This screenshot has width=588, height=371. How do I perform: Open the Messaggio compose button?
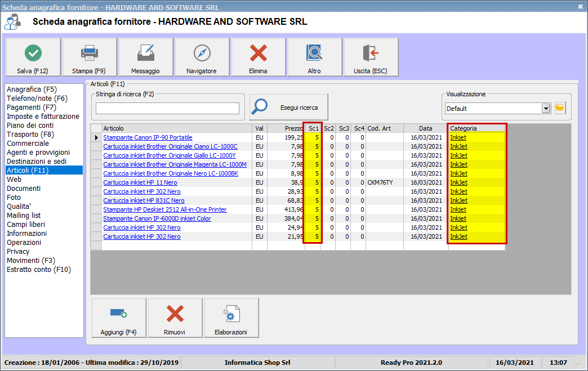click(145, 57)
